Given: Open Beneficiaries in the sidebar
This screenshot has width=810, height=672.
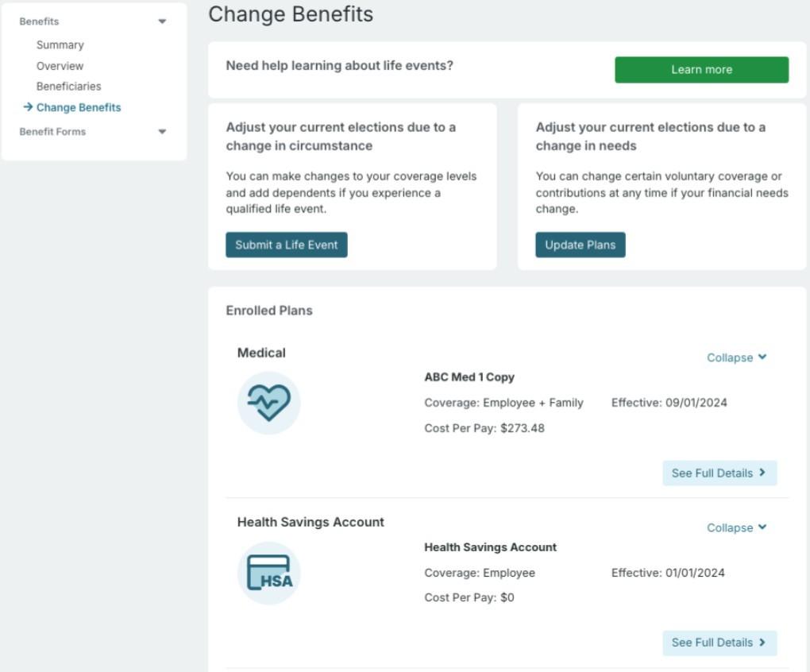Looking at the screenshot, I should (x=68, y=87).
